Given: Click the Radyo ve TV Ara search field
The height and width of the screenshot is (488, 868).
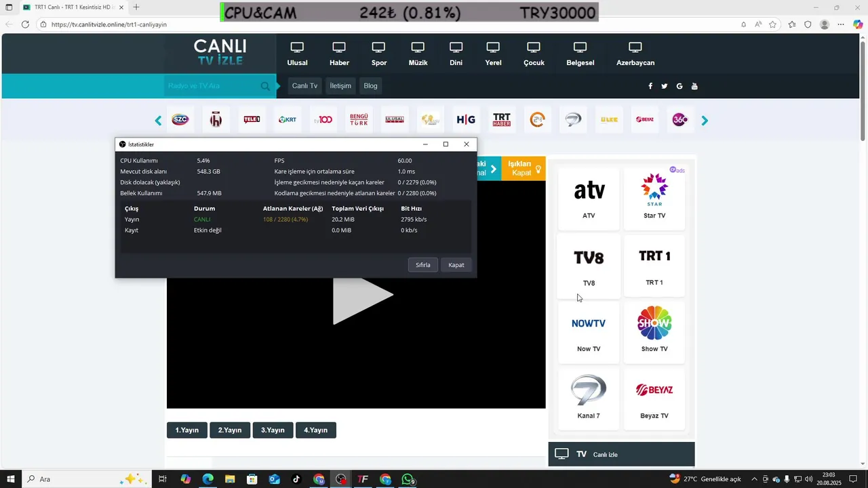Looking at the screenshot, I should pyautogui.click(x=213, y=86).
